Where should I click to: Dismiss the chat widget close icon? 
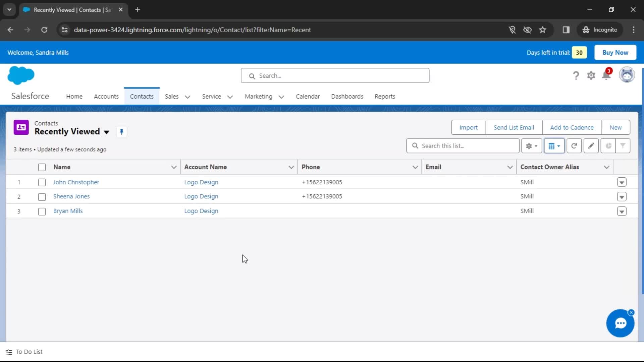tap(631, 312)
